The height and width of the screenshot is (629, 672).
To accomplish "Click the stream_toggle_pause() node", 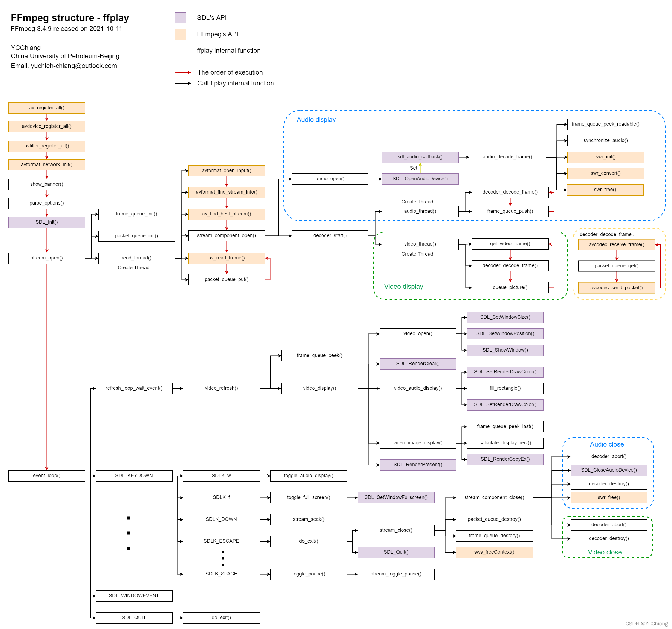I will (396, 574).
